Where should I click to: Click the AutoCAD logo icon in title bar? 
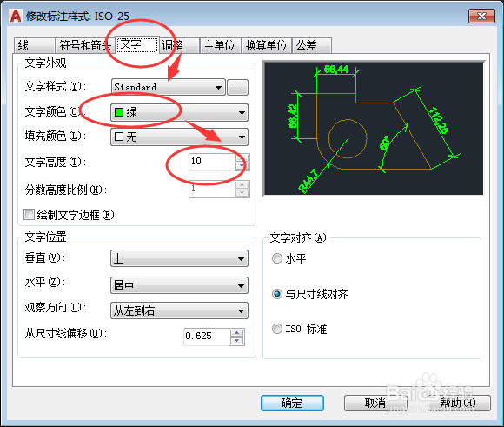[16, 17]
